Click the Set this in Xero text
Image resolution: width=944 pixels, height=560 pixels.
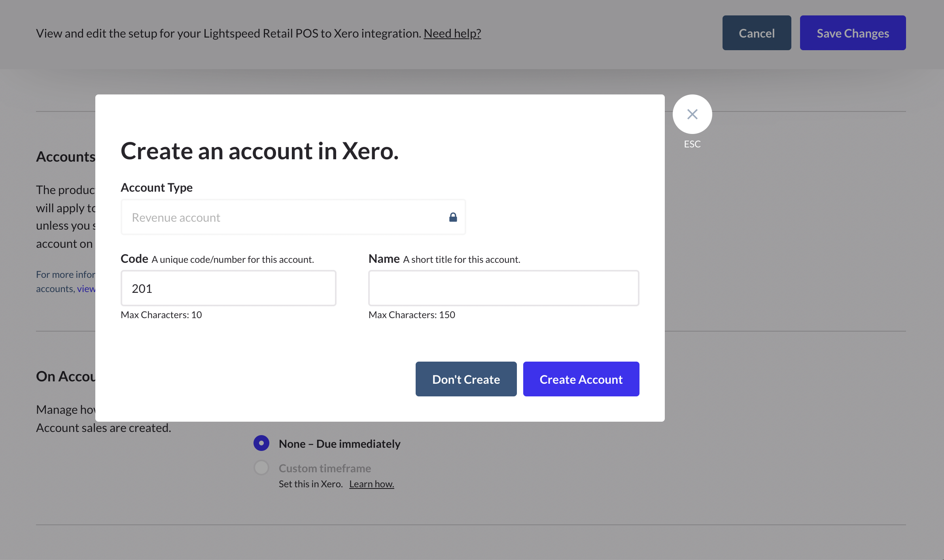pyautogui.click(x=310, y=483)
